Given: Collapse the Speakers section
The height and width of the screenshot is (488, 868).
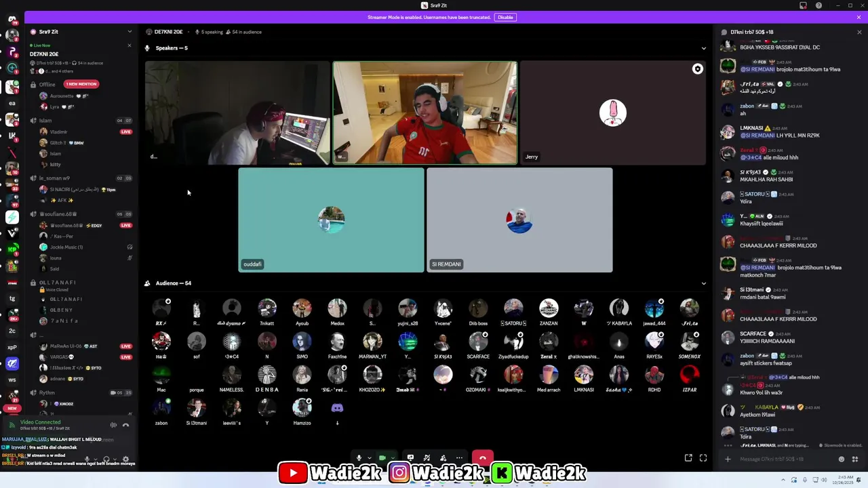Looking at the screenshot, I should (703, 48).
